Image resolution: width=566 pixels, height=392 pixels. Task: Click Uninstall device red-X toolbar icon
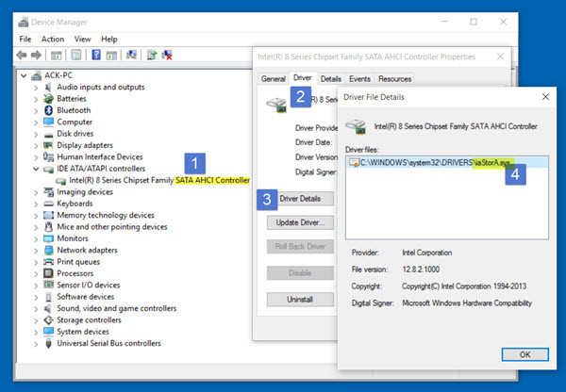coord(167,55)
